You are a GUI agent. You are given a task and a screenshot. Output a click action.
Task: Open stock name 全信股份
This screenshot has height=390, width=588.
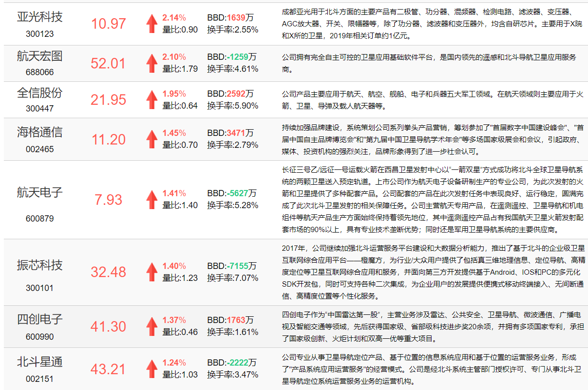coord(40,93)
